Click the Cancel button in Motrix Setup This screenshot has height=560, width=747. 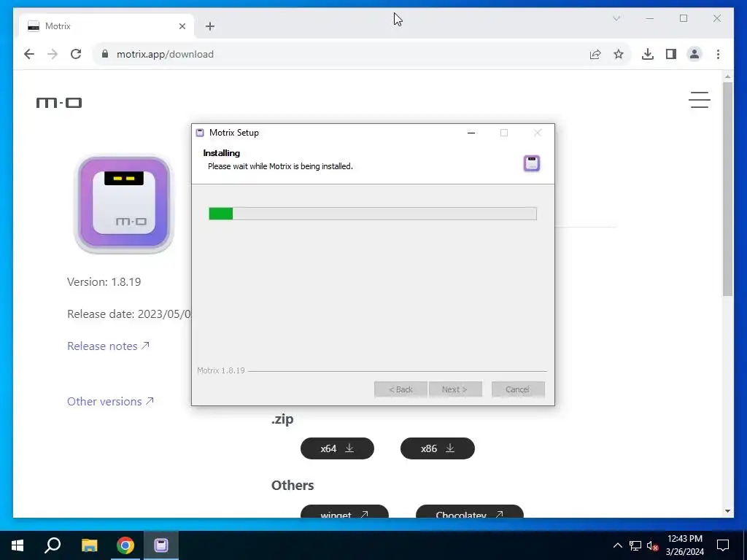[x=518, y=389]
